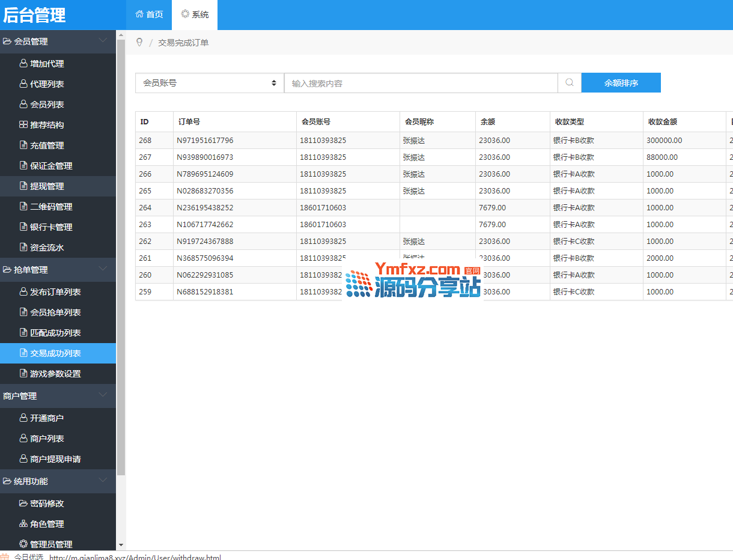
Task: Open the 会员账号 search type dropdown
Action: click(x=209, y=83)
